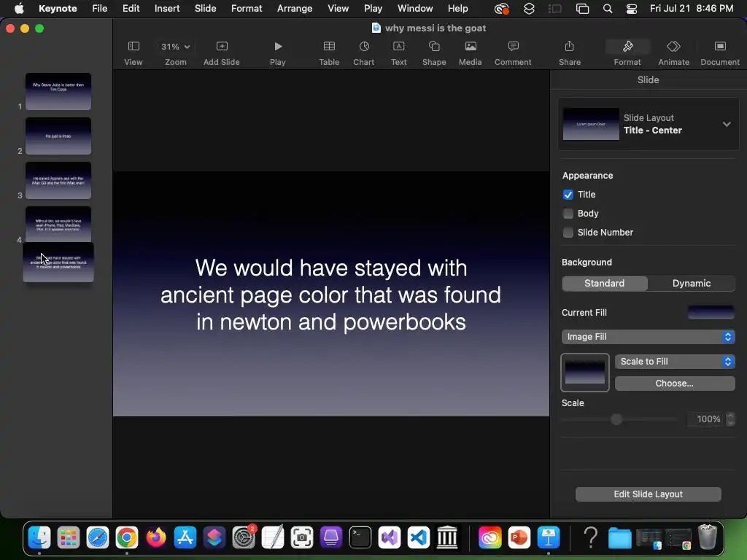Open System Settings from the Dock
This screenshot has height=560, width=747.
tap(244, 537)
